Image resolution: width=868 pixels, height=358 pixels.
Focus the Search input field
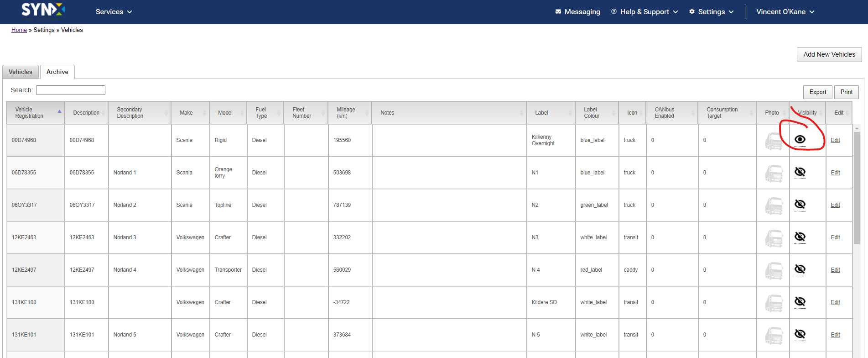tap(71, 90)
